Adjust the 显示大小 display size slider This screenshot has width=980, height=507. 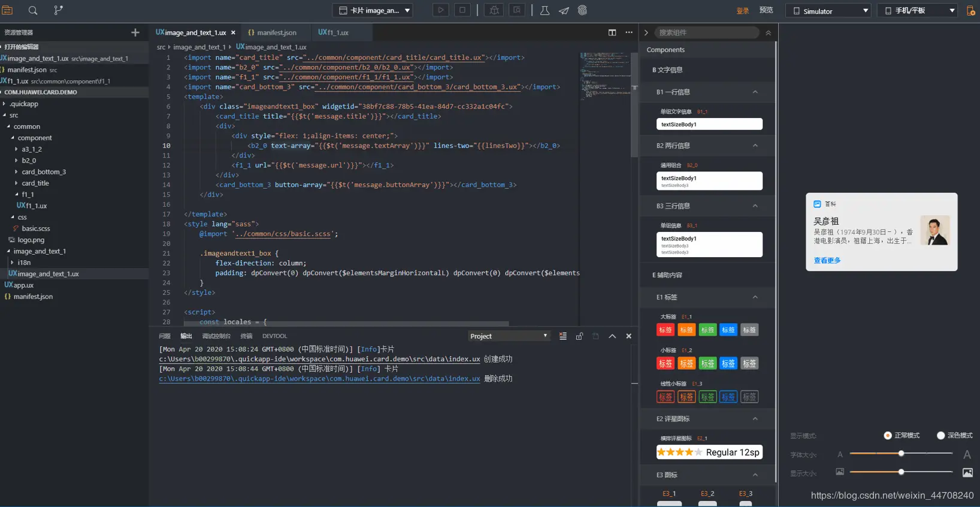coord(901,472)
